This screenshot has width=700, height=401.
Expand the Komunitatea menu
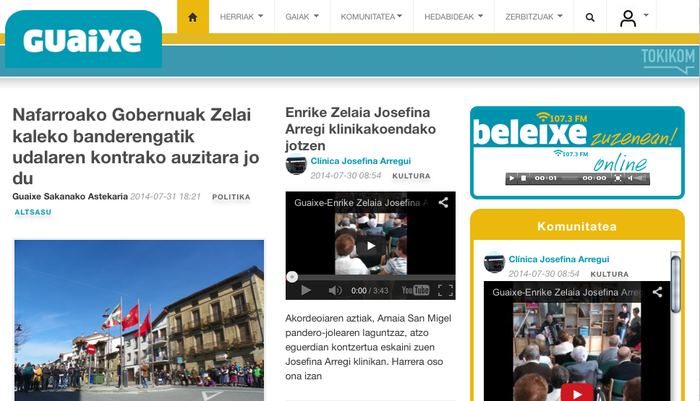coord(371,17)
